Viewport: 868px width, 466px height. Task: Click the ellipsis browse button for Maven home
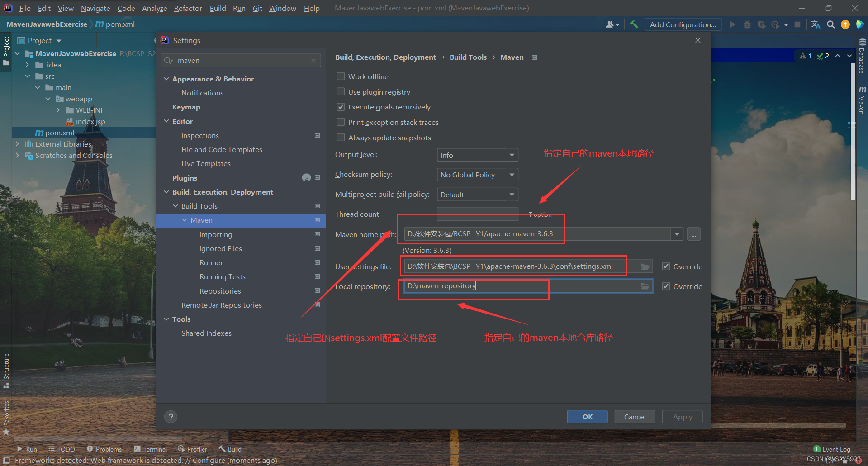(693, 234)
